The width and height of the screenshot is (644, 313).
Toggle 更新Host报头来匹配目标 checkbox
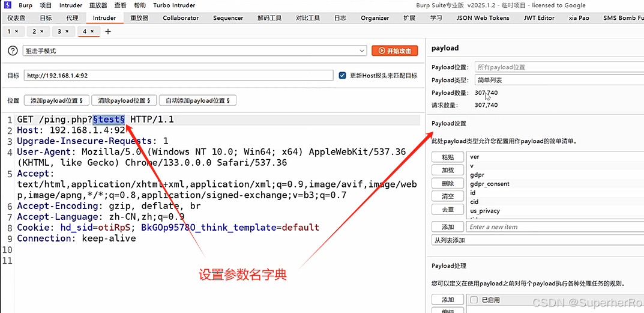coord(342,75)
